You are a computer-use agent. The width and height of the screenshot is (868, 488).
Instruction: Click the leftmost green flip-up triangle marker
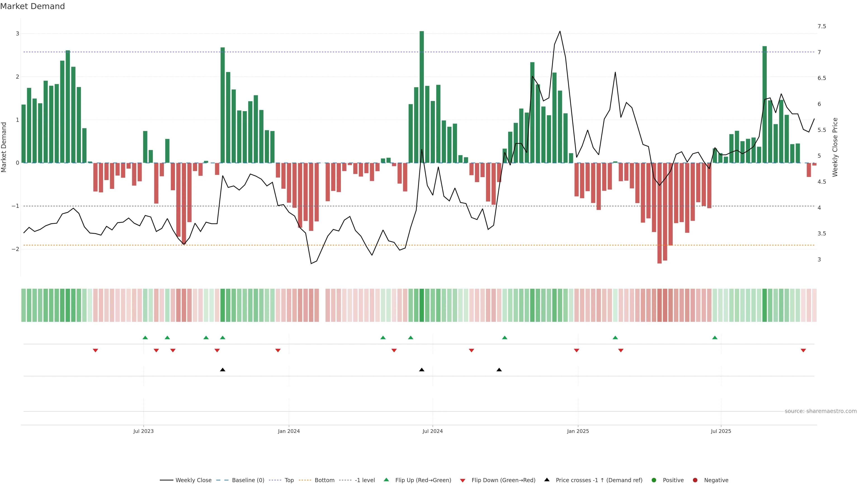pos(145,338)
